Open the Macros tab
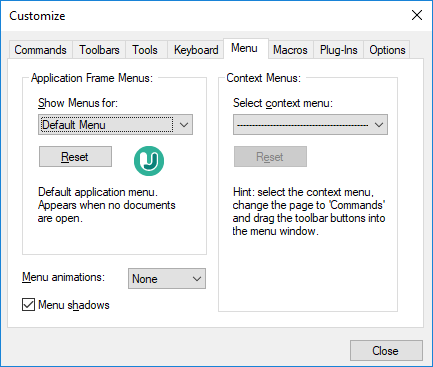Image resolution: width=433 pixels, height=367 pixels. [290, 50]
